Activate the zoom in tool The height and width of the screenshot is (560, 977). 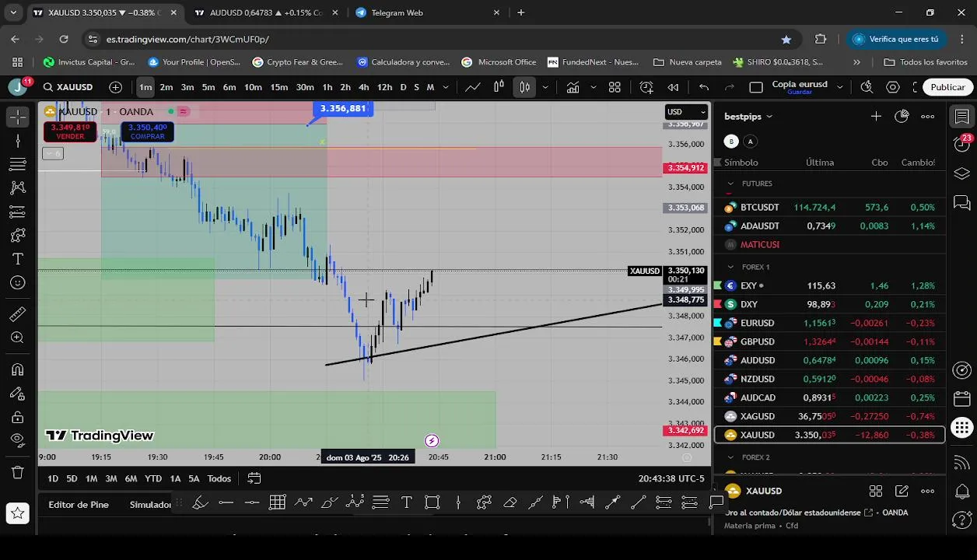click(18, 338)
